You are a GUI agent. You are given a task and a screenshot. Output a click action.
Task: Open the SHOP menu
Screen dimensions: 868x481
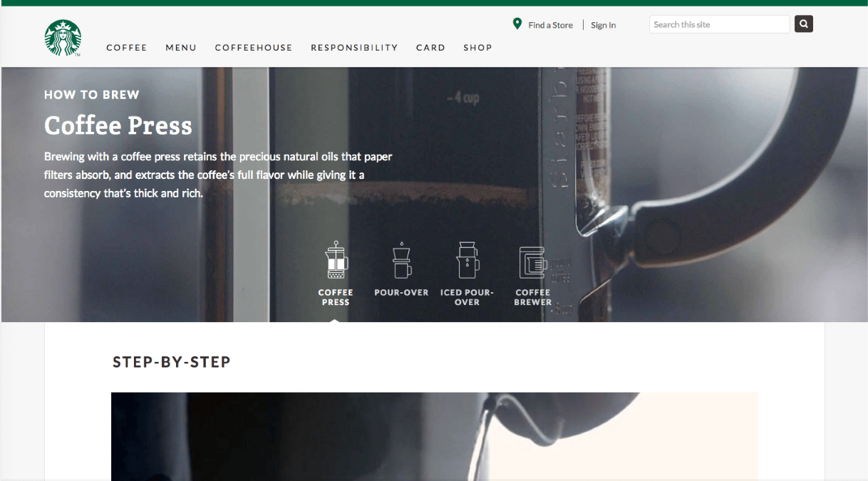click(477, 48)
